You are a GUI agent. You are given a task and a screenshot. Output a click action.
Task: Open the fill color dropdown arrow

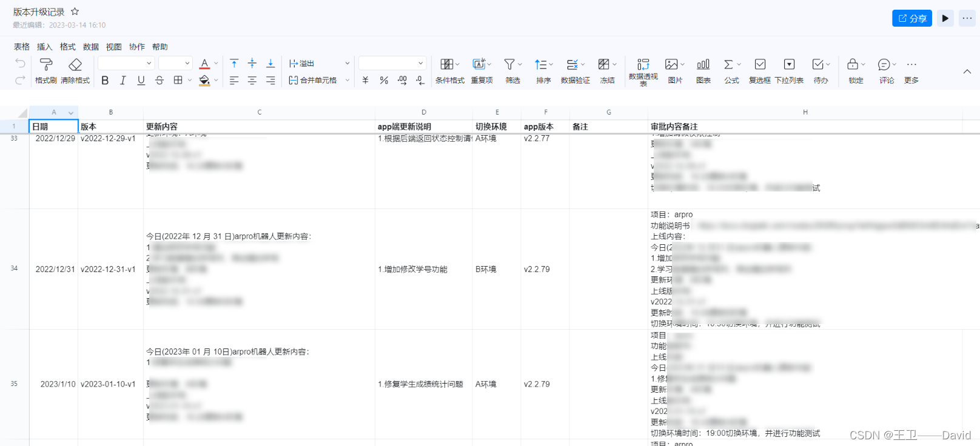216,80
